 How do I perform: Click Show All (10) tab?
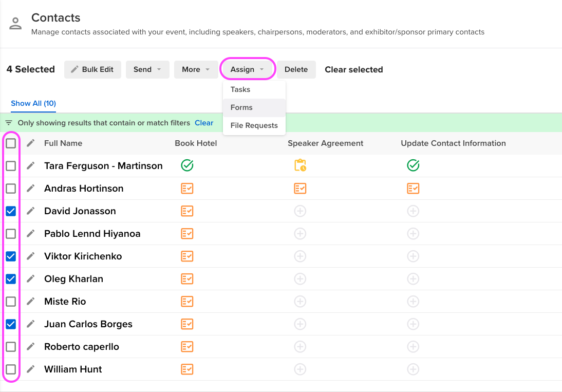coord(33,103)
